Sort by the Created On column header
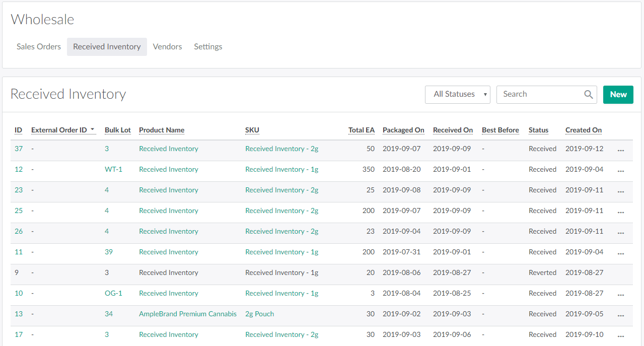Viewport: 644px width, 346px height. (583, 130)
